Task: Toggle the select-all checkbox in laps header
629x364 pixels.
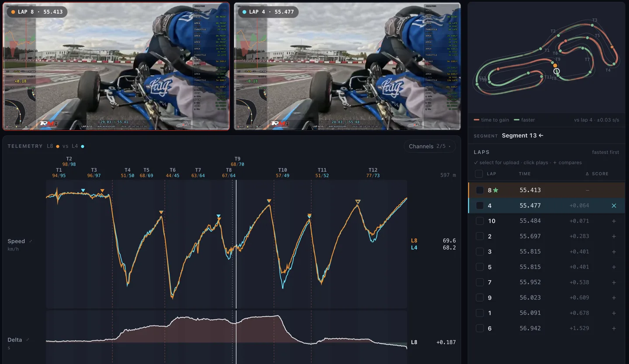Action: point(479,174)
